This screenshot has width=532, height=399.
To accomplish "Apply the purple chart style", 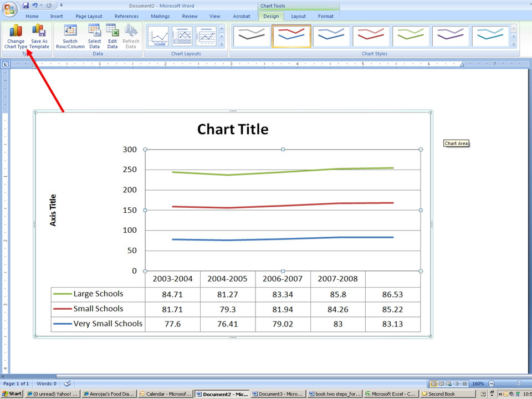I will tap(450, 35).
